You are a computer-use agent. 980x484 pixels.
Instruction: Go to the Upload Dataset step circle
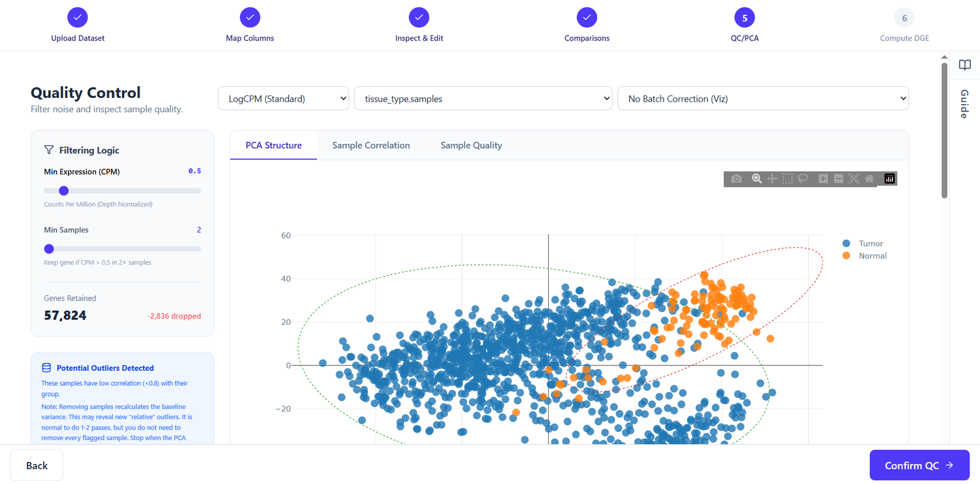click(78, 18)
